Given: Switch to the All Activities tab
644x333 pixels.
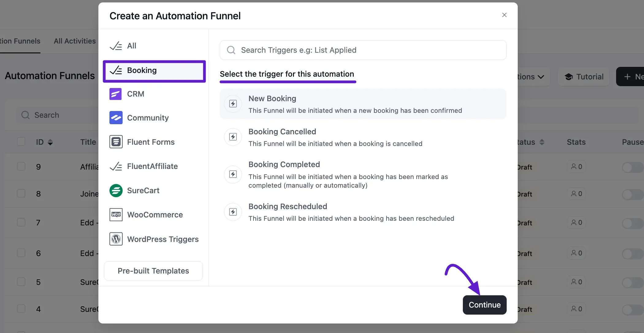Looking at the screenshot, I should pos(75,41).
